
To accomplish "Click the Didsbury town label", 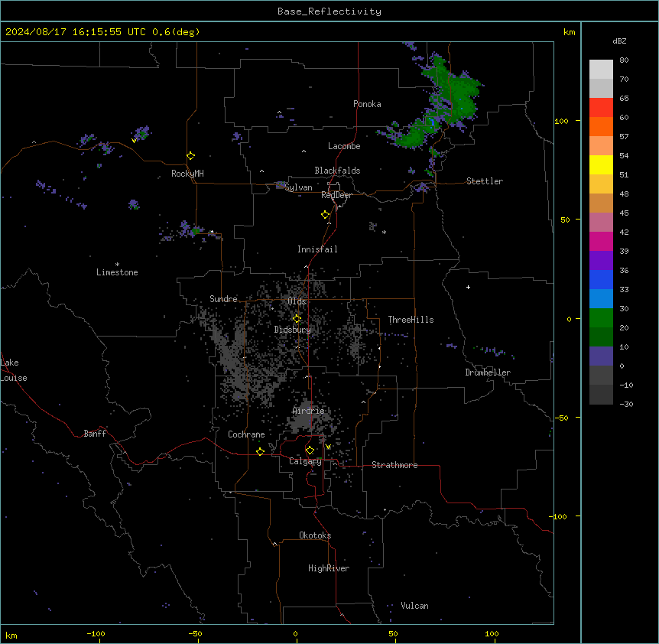I will point(292,330).
